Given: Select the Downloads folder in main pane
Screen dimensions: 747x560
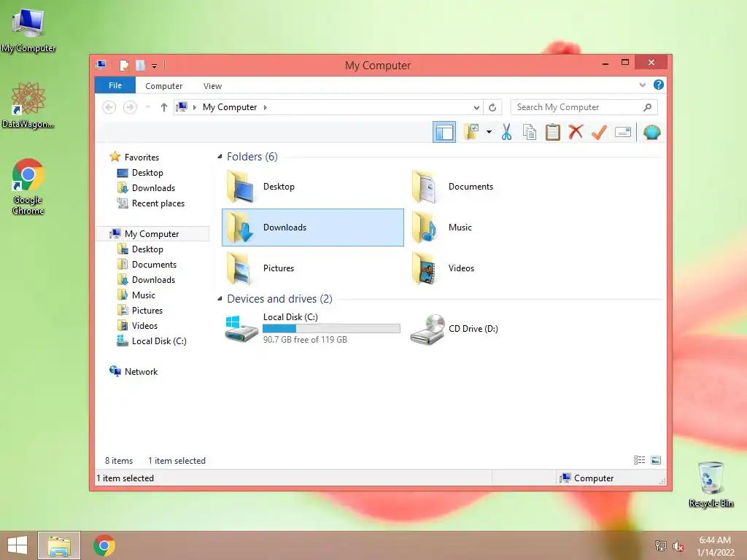Looking at the screenshot, I should (312, 227).
